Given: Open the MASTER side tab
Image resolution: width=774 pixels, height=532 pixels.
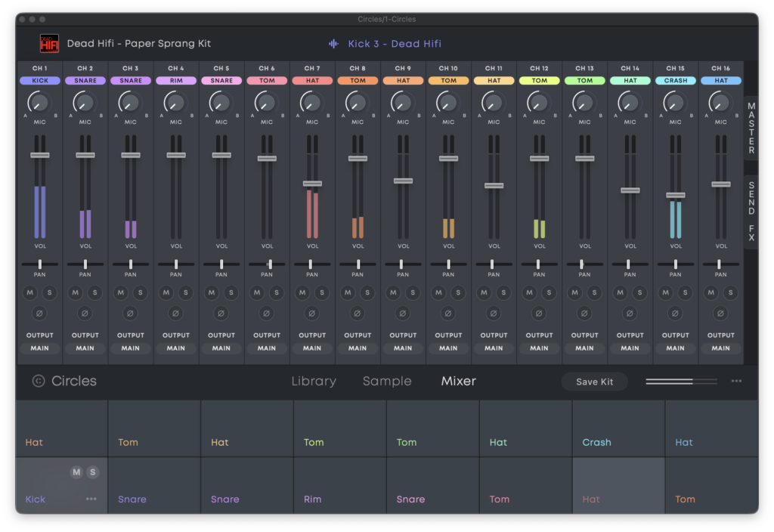Looking at the screenshot, I should coord(751,128).
